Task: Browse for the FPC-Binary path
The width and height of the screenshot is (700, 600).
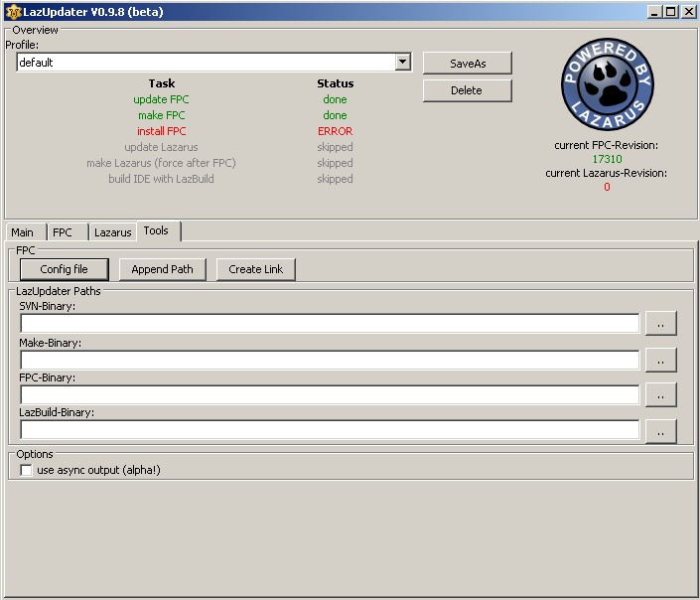Action: pyautogui.click(x=660, y=395)
